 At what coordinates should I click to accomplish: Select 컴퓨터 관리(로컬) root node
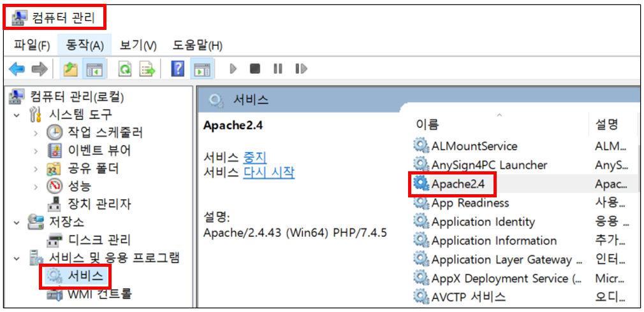77,97
